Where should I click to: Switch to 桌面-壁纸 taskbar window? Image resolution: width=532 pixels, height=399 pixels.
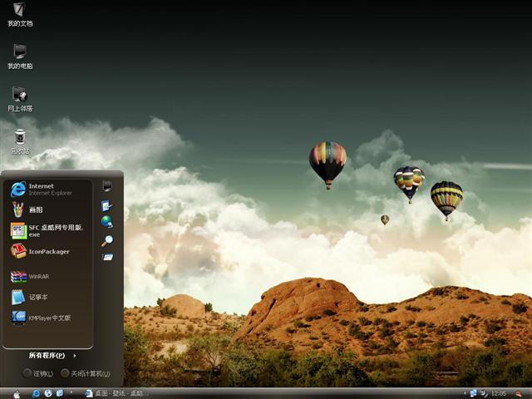pyautogui.click(x=115, y=393)
